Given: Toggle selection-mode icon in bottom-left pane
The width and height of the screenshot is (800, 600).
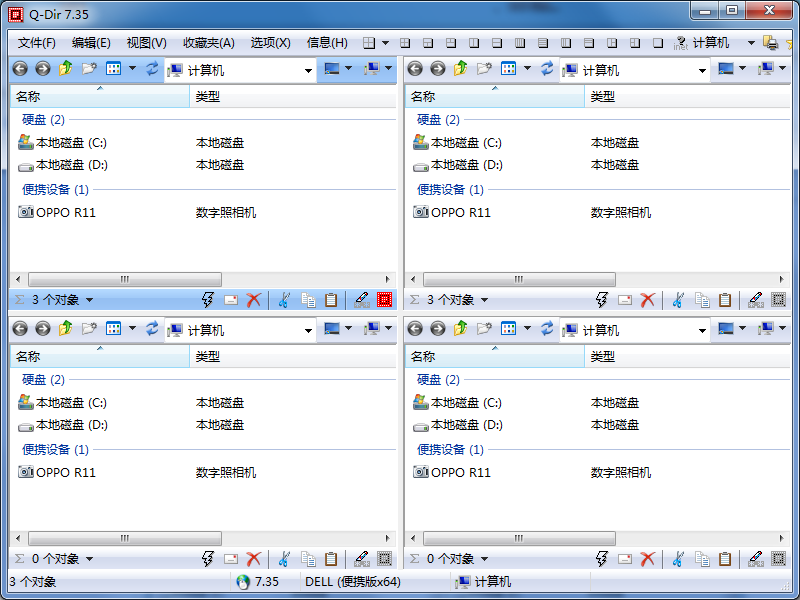Looking at the screenshot, I should [x=385, y=559].
